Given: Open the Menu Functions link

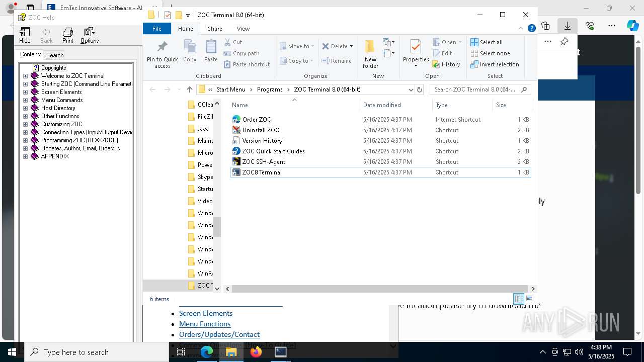Looking at the screenshot, I should click(x=205, y=324).
